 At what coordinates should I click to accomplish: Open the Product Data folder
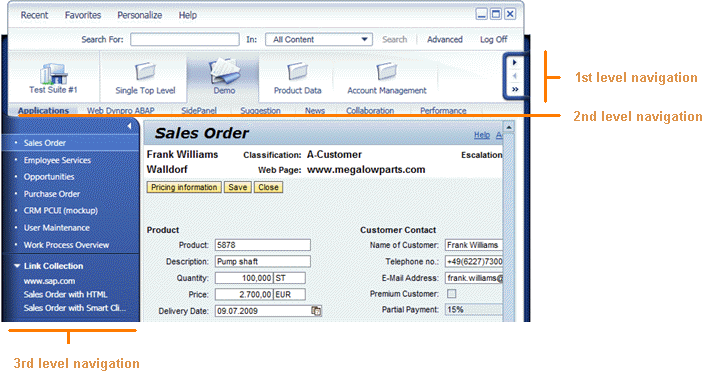point(297,72)
